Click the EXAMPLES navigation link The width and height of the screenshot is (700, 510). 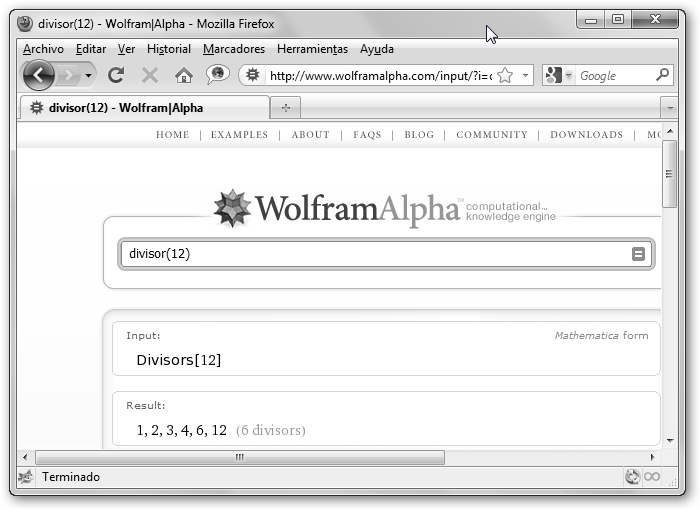(x=239, y=135)
